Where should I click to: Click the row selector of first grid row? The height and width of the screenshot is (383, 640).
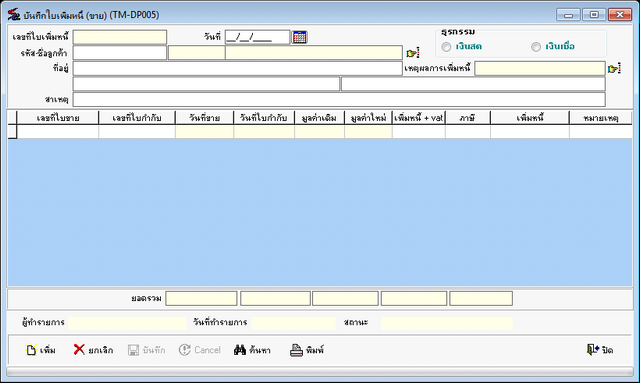point(12,131)
